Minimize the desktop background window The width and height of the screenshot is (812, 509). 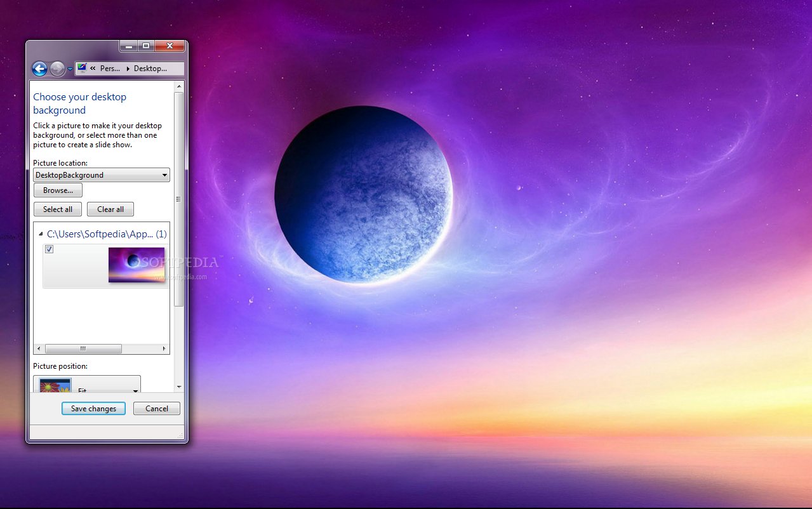(x=128, y=46)
